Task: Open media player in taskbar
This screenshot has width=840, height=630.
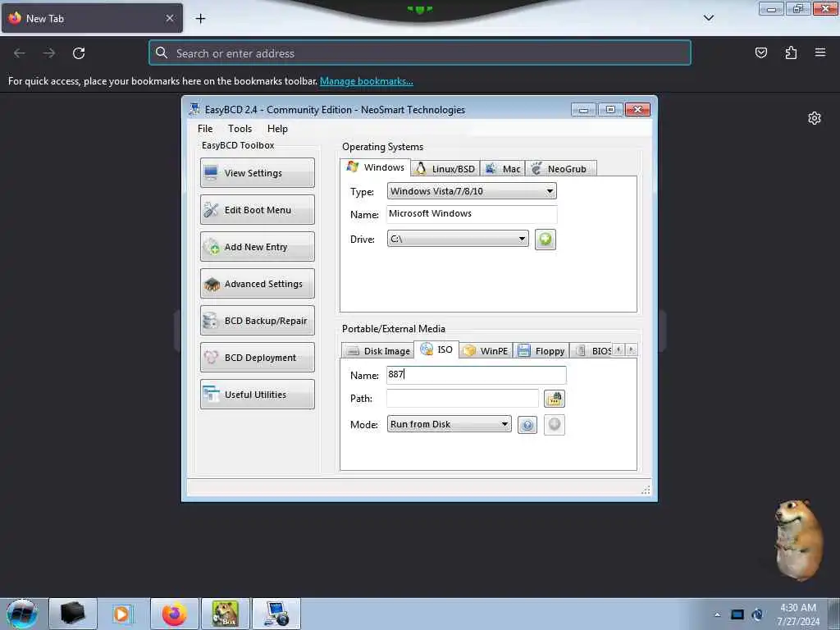Action: point(121,614)
